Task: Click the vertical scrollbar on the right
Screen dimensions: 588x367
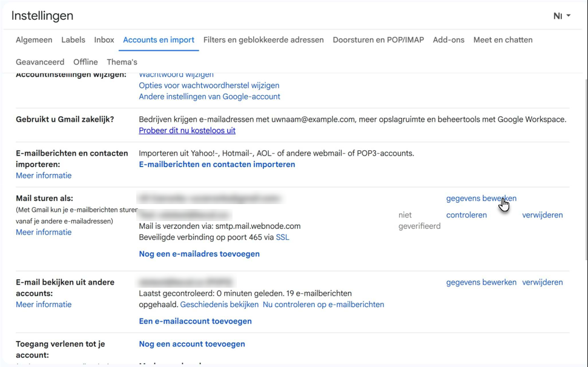Action: pos(586,169)
